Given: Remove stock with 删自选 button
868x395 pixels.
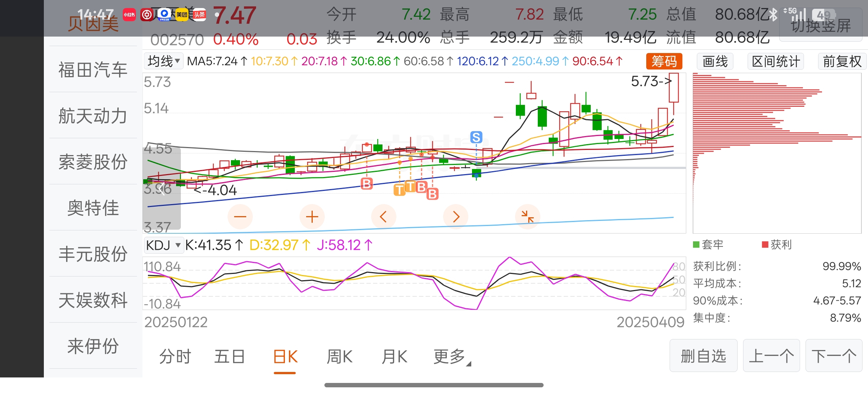Looking at the screenshot, I should (703, 355).
